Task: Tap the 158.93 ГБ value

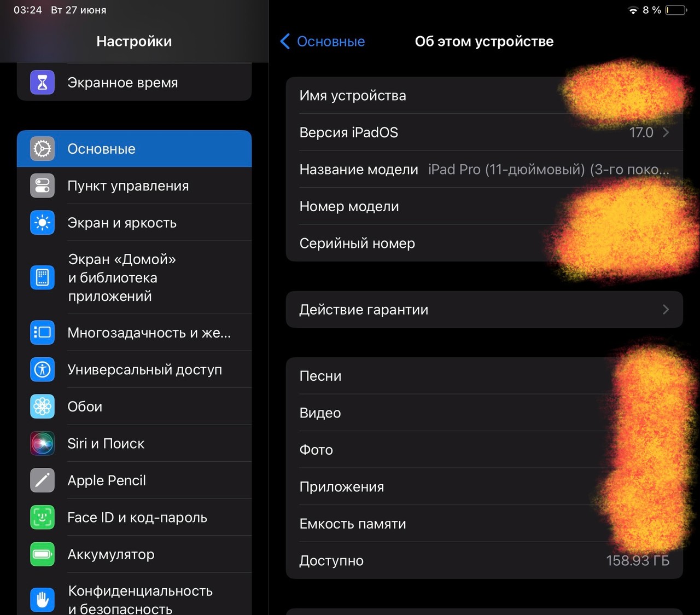Action: coord(638,561)
